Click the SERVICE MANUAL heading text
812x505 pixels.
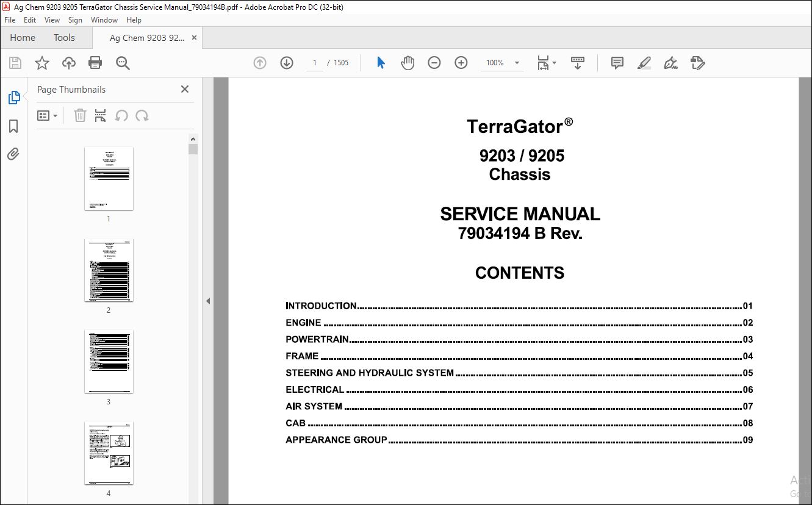520,214
